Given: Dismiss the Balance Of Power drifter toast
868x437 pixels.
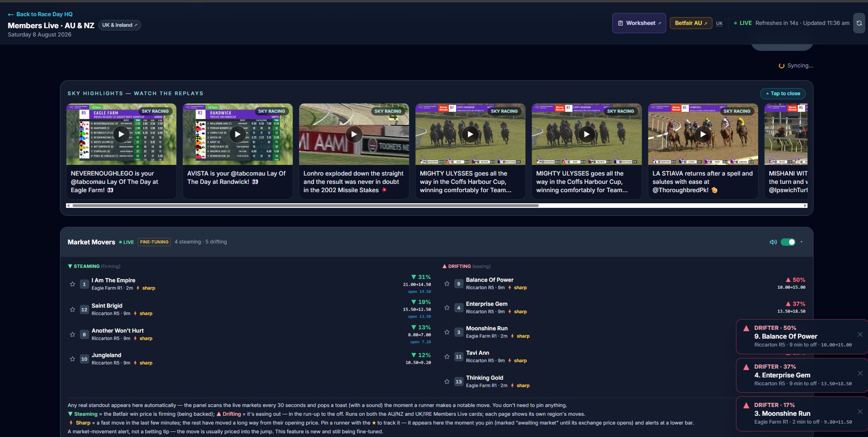Looking at the screenshot, I should 860,334.
